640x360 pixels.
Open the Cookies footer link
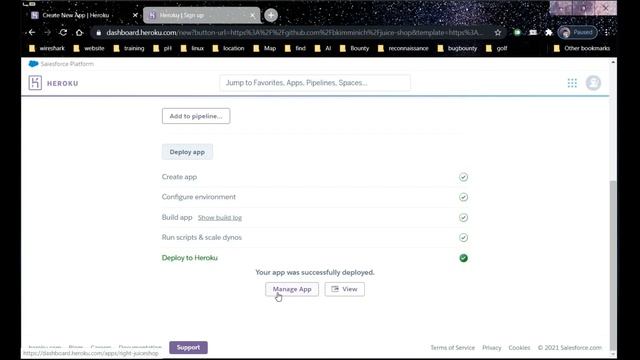tap(519, 348)
